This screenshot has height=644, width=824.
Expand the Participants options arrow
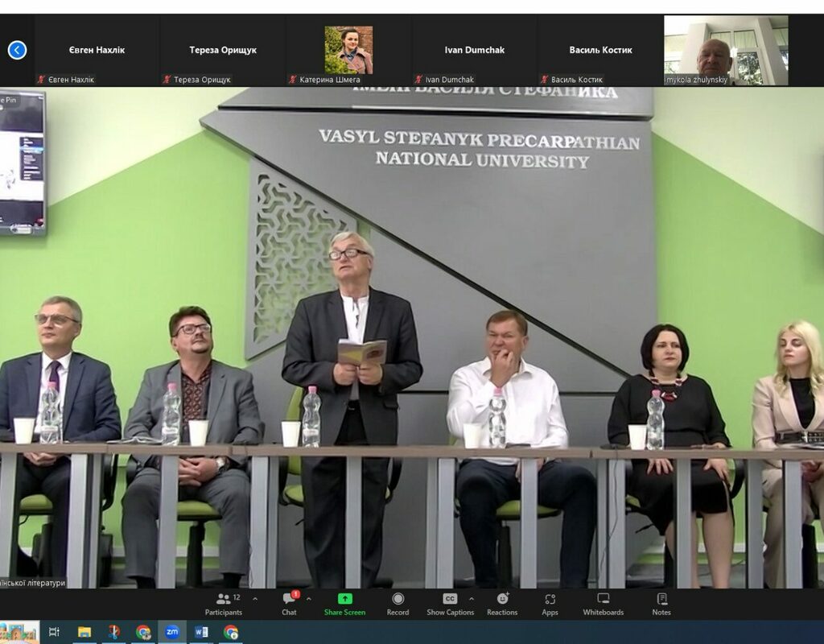pos(255,599)
